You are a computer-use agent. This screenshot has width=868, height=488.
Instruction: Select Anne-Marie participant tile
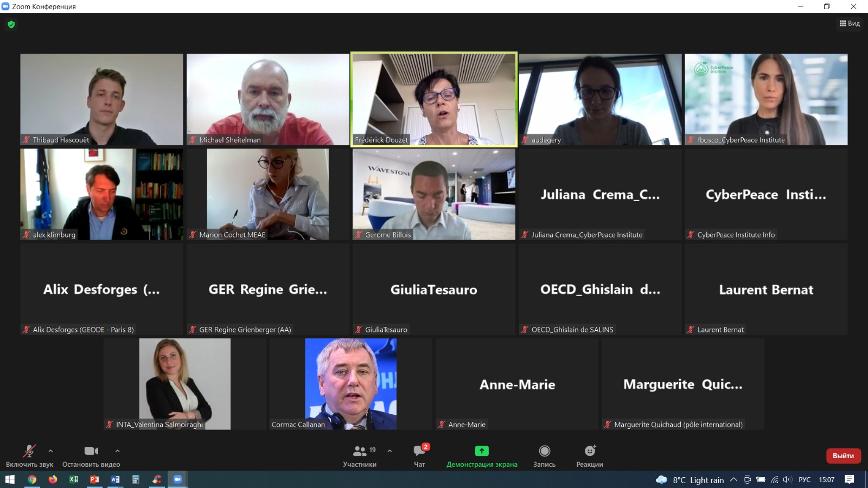coord(517,384)
